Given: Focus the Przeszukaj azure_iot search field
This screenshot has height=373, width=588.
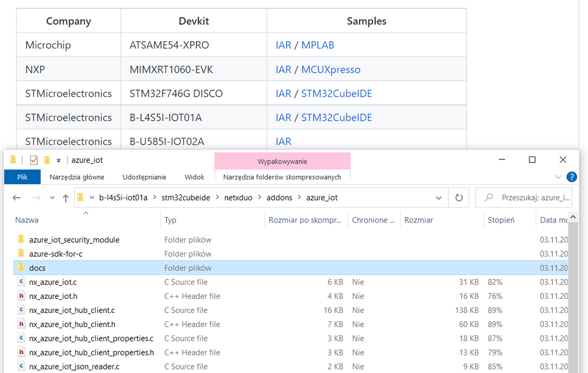Looking at the screenshot, I should tap(524, 198).
